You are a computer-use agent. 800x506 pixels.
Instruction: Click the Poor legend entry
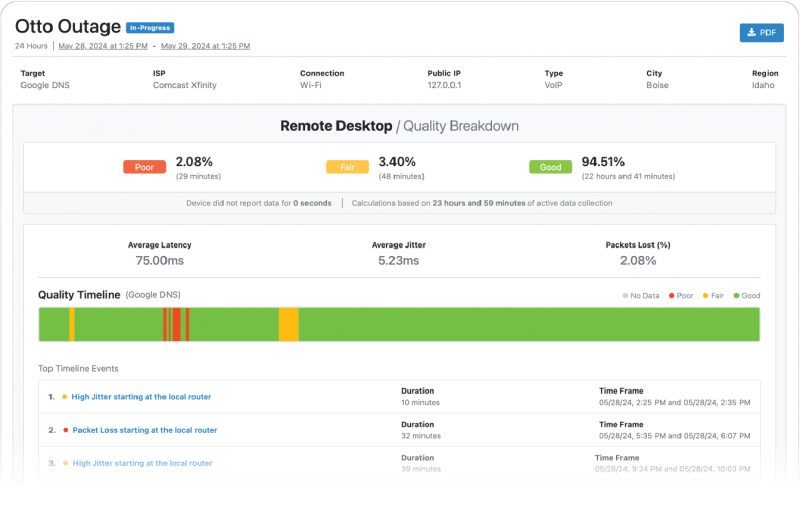click(681, 296)
